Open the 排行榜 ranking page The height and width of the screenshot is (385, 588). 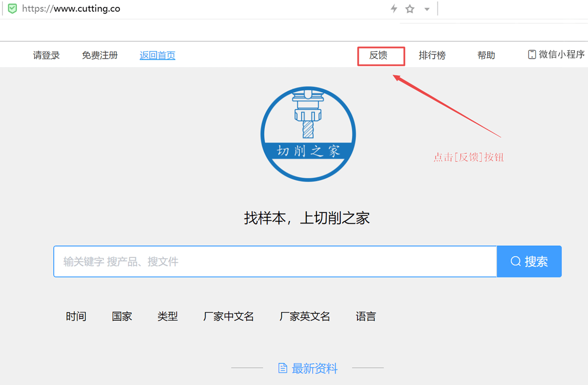pyautogui.click(x=432, y=55)
